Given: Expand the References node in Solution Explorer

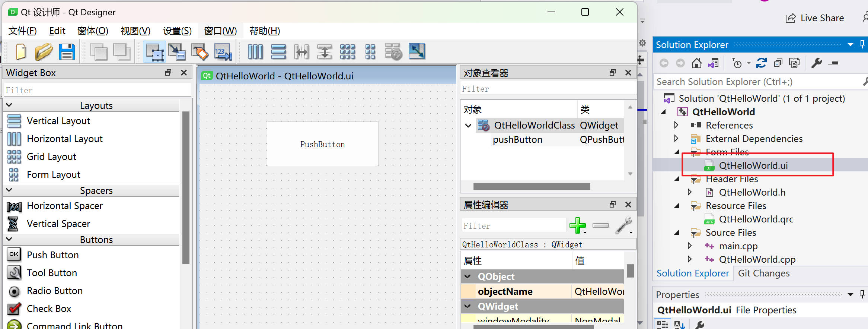Looking at the screenshot, I should pyautogui.click(x=676, y=125).
